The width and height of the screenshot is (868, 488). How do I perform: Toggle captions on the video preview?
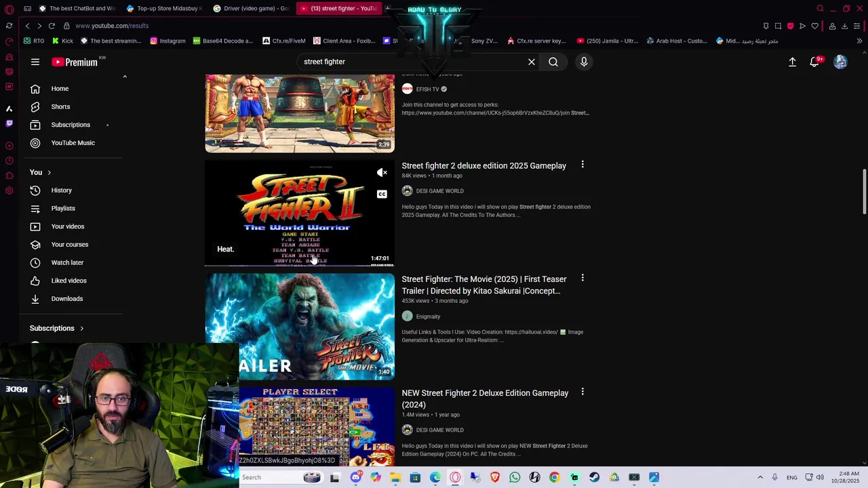pos(382,195)
